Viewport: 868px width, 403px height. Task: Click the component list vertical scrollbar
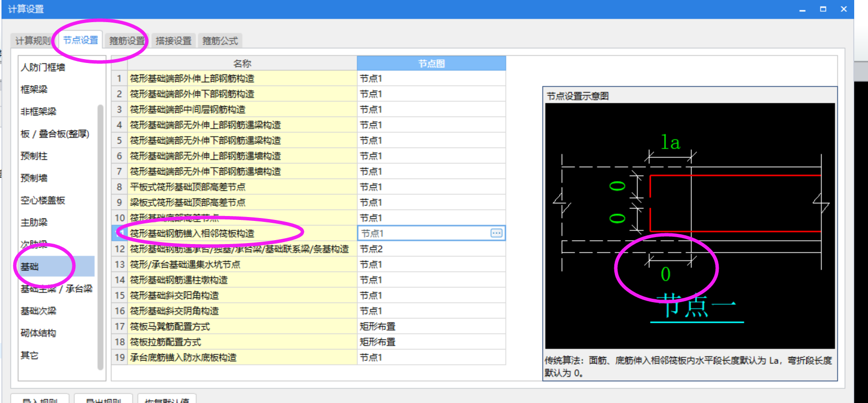click(100, 236)
